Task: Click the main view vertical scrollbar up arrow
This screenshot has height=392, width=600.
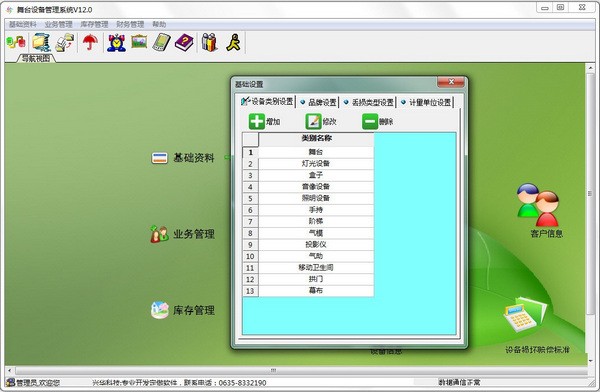Action: coord(590,67)
